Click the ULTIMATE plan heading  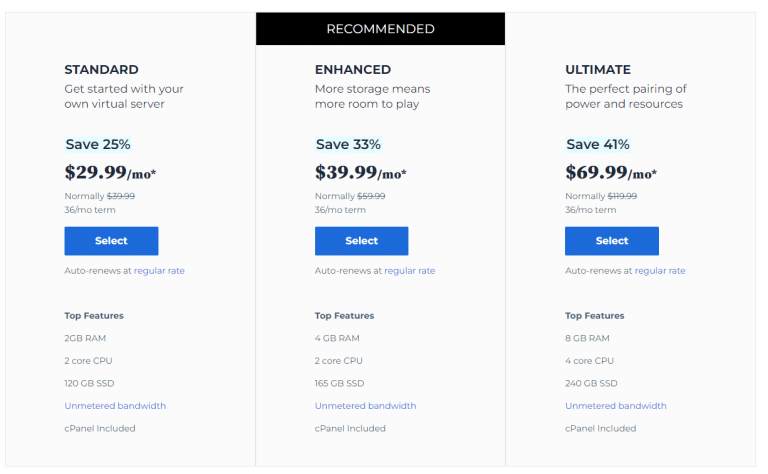click(598, 70)
